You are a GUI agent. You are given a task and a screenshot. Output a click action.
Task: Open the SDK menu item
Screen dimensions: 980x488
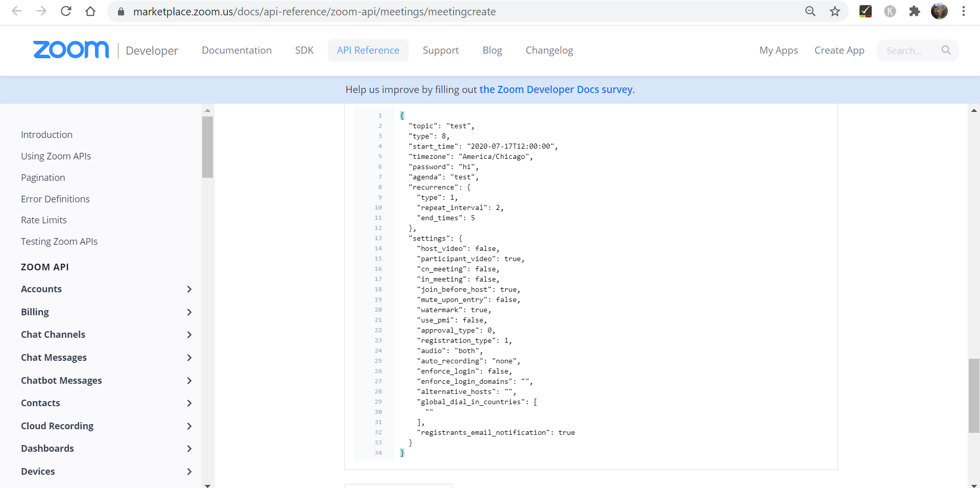click(x=304, y=50)
